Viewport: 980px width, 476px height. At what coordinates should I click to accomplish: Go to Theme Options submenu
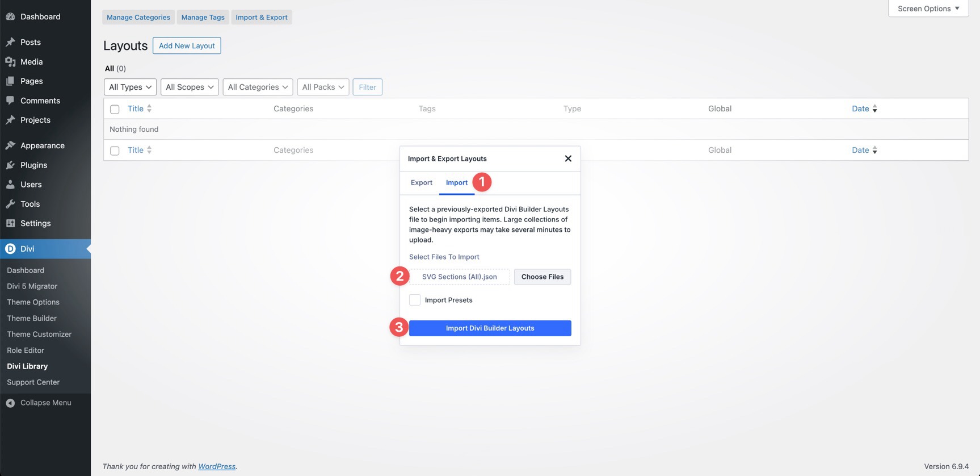tap(33, 302)
